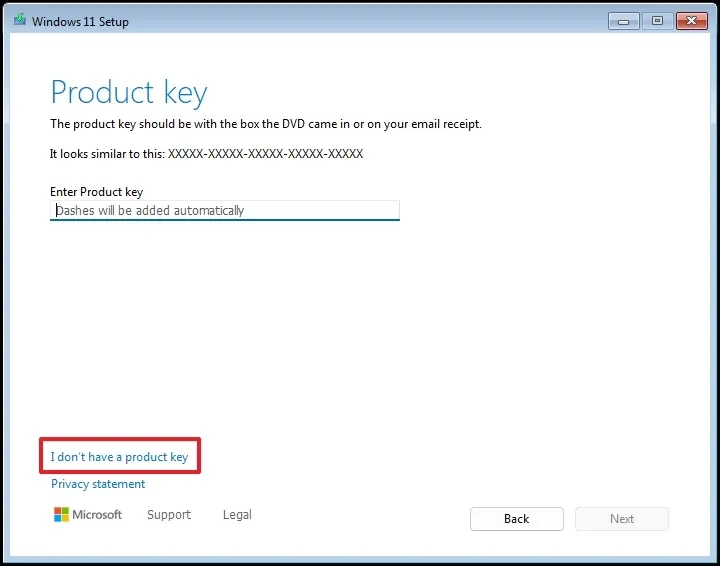
Task: Click the large "Product key" heading
Action: click(x=129, y=93)
